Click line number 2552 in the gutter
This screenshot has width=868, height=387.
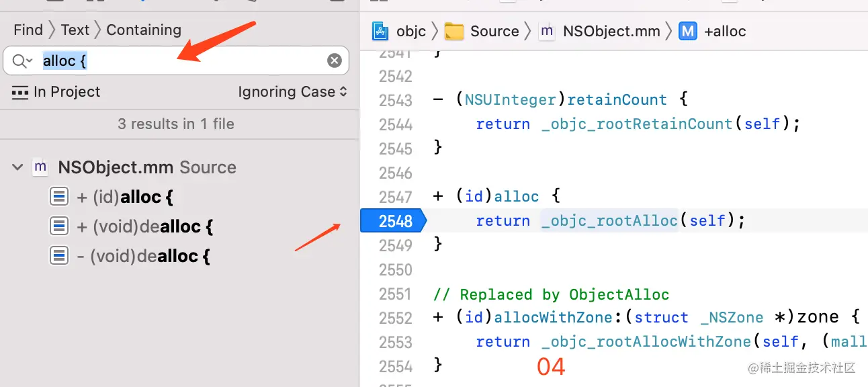[396, 318]
